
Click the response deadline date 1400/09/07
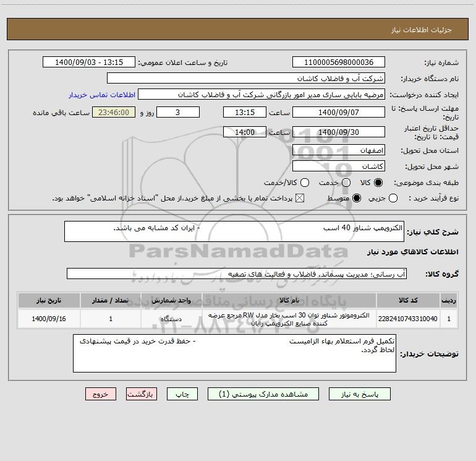click(339, 112)
